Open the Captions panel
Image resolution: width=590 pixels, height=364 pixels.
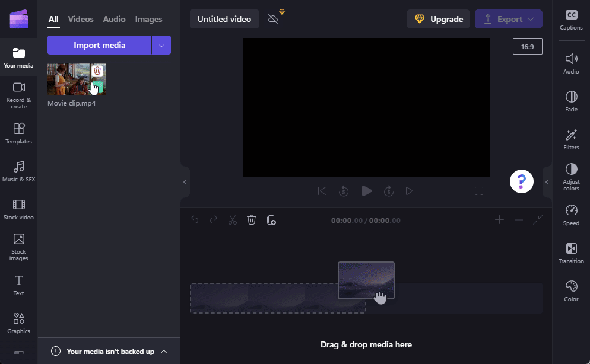click(x=571, y=20)
